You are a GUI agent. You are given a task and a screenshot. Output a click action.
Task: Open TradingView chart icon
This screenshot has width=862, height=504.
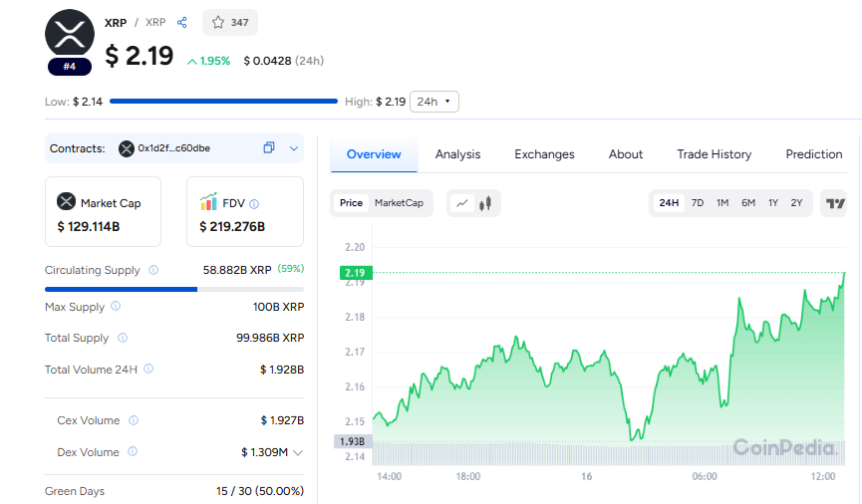[835, 203]
